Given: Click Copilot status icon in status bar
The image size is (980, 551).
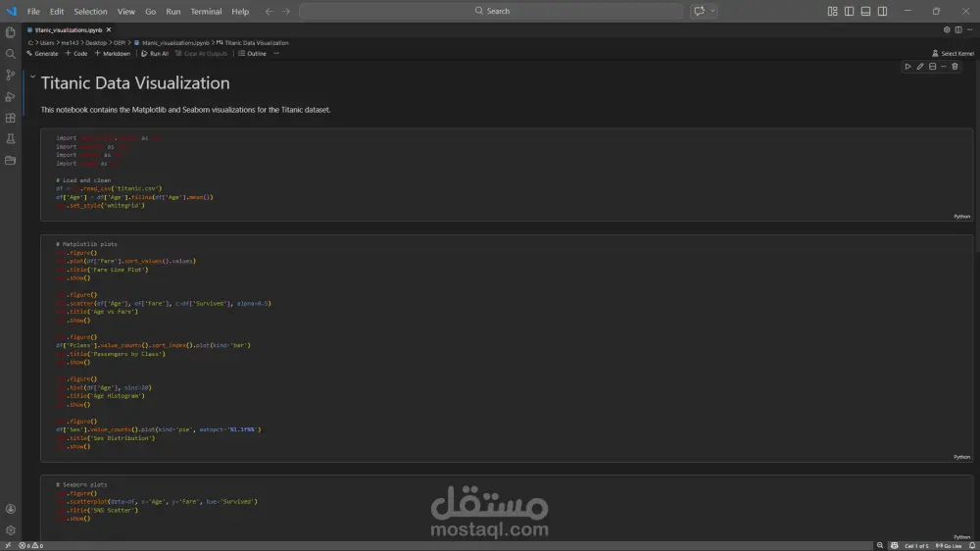Looking at the screenshot, I should pos(895,546).
